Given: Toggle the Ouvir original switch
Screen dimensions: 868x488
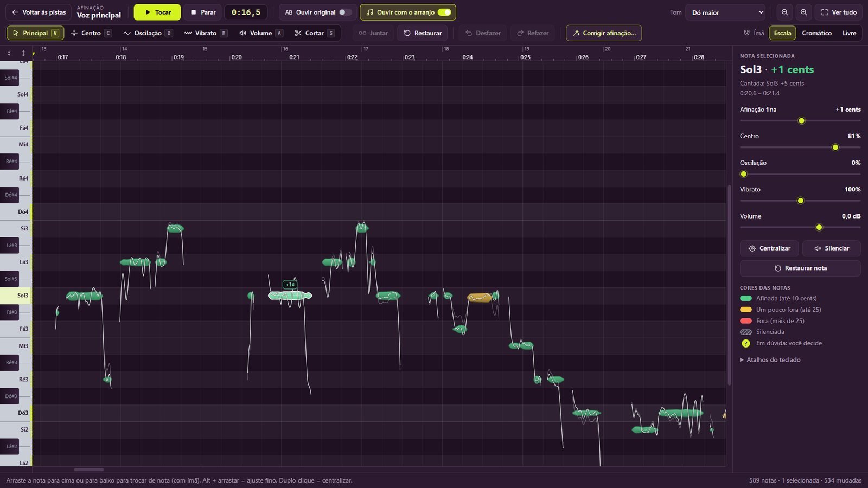Looking at the screenshot, I should coord(345,12).
